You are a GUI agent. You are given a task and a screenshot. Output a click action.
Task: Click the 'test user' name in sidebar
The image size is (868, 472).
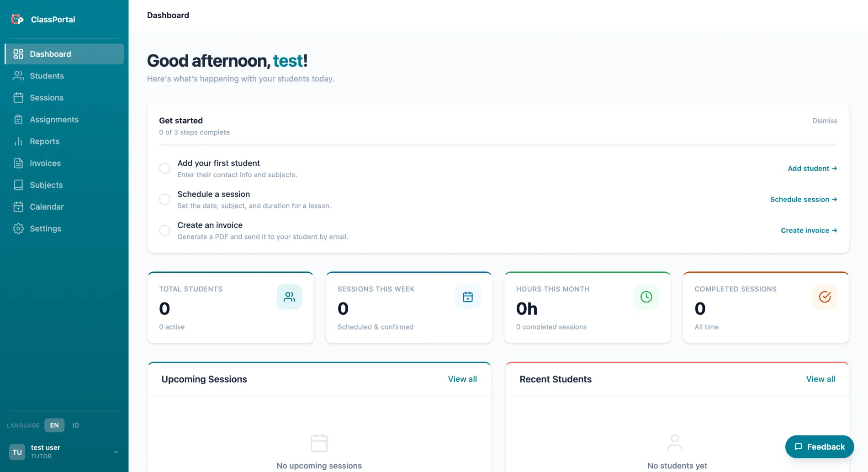[46, 448]
